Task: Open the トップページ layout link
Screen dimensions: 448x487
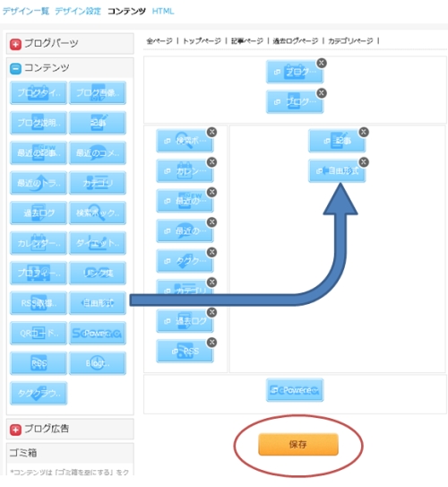Action: click(202, 40)
